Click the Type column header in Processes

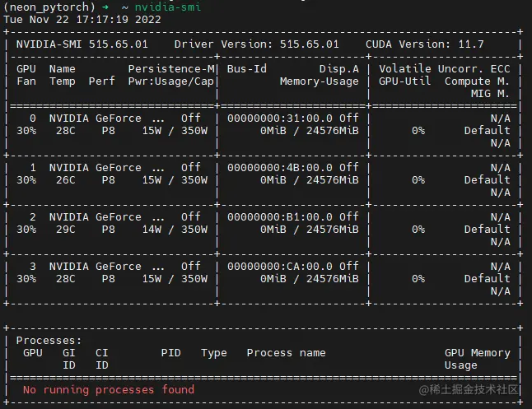[214, 353]
